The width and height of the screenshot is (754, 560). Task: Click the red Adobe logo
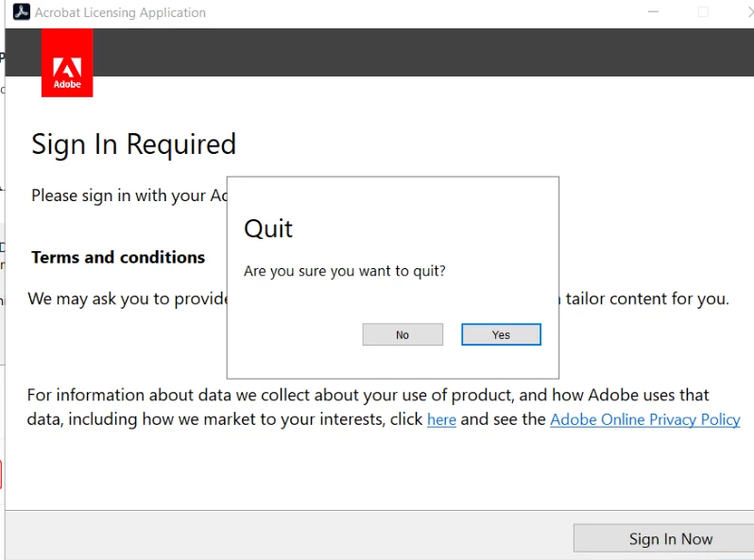coord(67,63)
